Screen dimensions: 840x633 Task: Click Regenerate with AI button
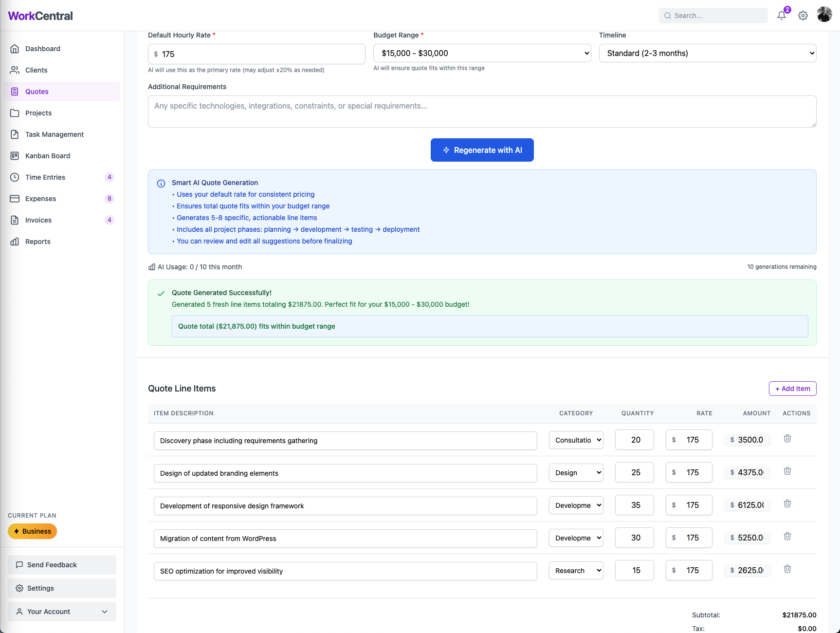(x=482, y=150)
